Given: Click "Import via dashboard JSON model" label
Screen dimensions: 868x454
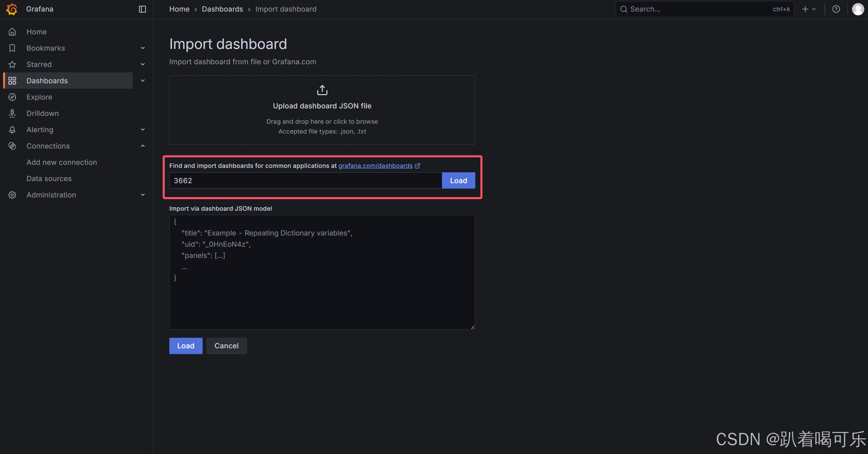Looking at the screenshot, I should [x=221, y=208].
